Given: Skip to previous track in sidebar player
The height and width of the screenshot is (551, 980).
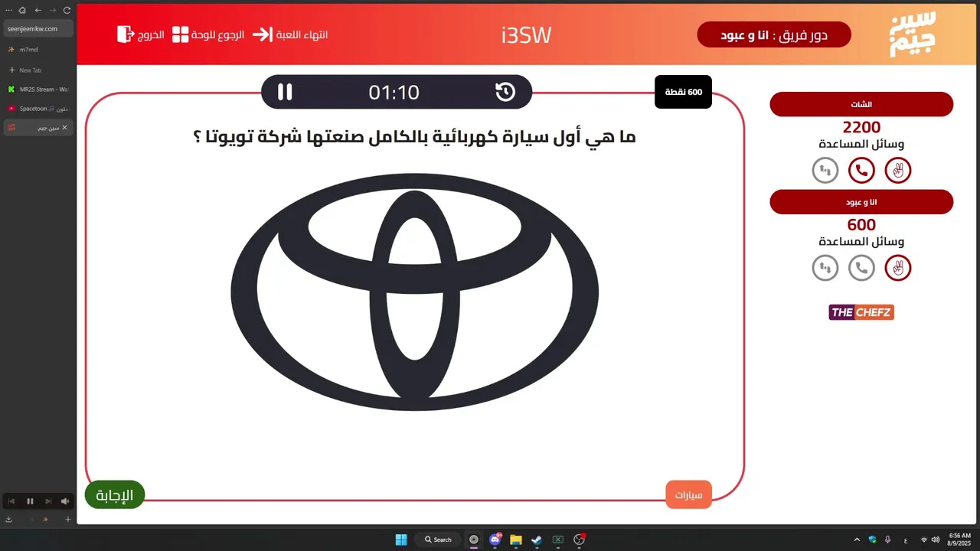Looking at the screenshot, I should click(x=11, y=501).
